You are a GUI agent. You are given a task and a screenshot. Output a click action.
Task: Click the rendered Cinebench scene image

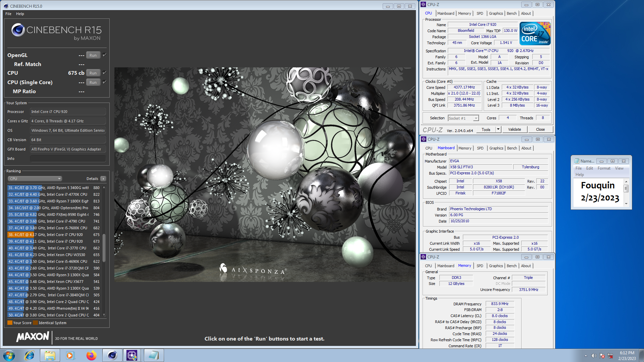click(264, 174)
